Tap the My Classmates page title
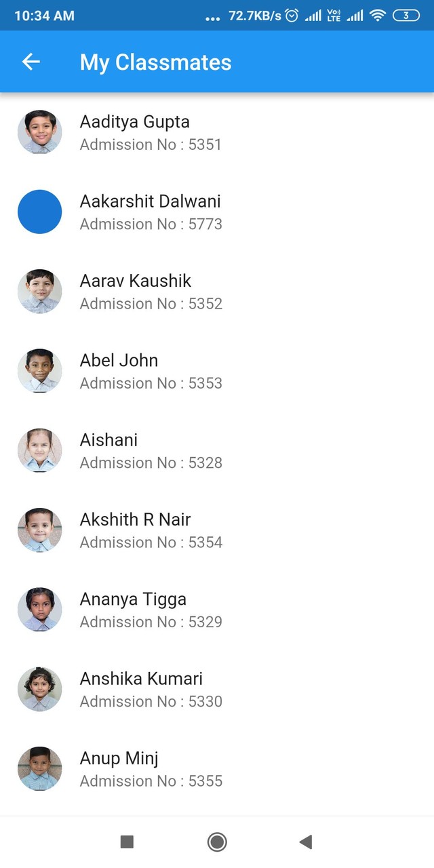Screen dimensions: 434x868 pyautogui.click(x=155, y=62)
